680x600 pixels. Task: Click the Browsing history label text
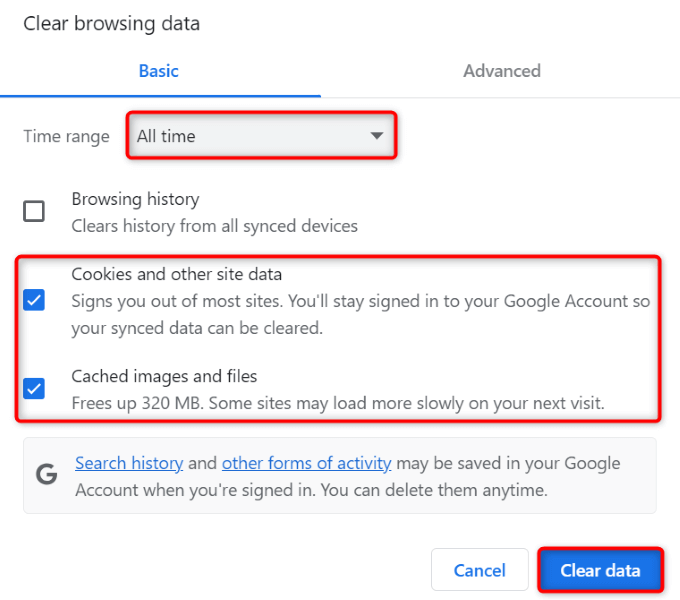pos(135,199)
